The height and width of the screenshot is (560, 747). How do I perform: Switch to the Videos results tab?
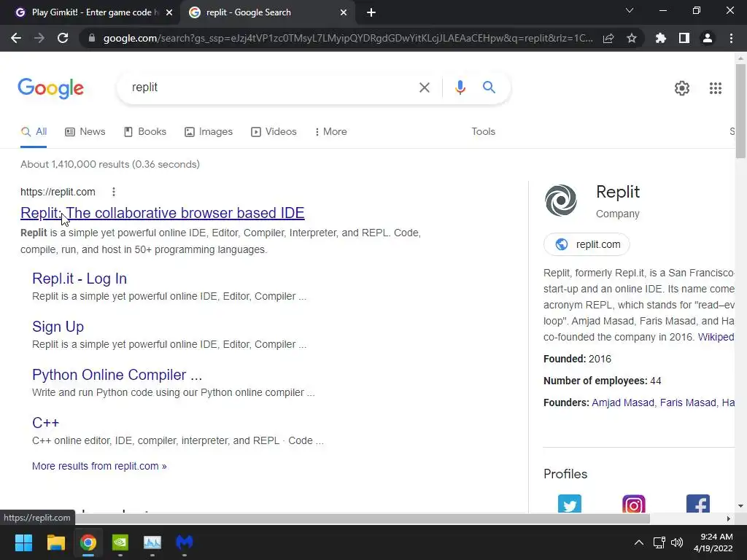point(274,132)
